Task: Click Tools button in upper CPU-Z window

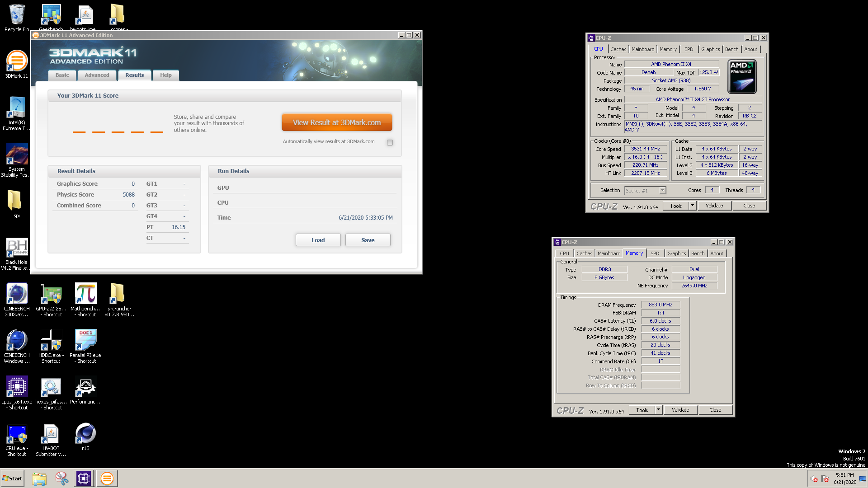Action: pyautogui.click(x=676, y=206)
